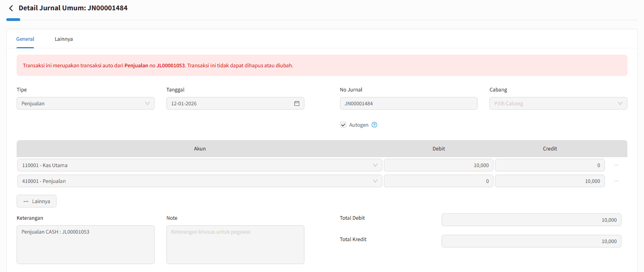Open row options for Penjualan account line
Image resolution: width=644 pixels, height=272 pixels.
[x=616, y=181]
